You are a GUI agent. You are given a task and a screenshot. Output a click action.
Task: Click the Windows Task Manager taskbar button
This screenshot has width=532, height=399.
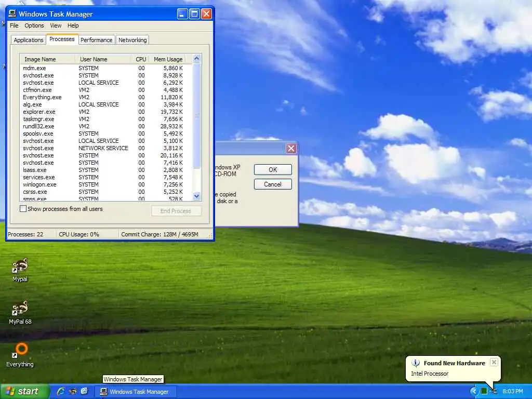pyautogui.click(x=136, y=392)
